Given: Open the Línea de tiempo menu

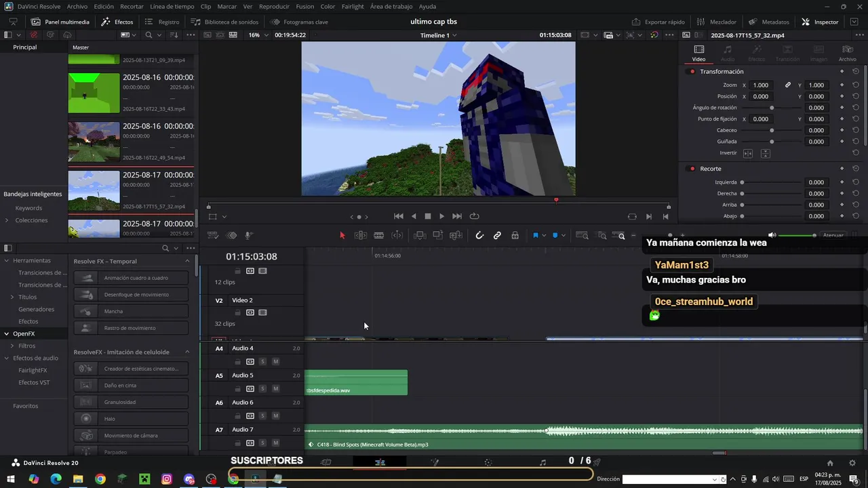Looking at the screenshot, I should [x=172, y=6].
